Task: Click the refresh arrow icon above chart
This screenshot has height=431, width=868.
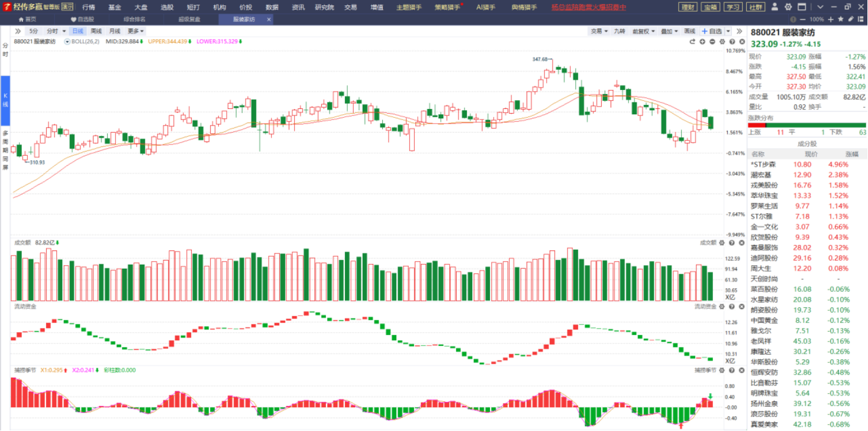Action: (x=692, y=42)
